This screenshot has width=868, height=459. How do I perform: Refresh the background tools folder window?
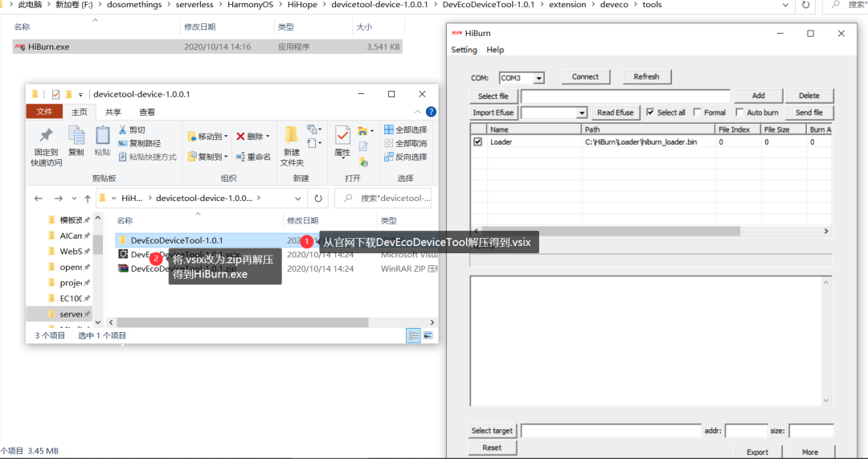(805, 5)
